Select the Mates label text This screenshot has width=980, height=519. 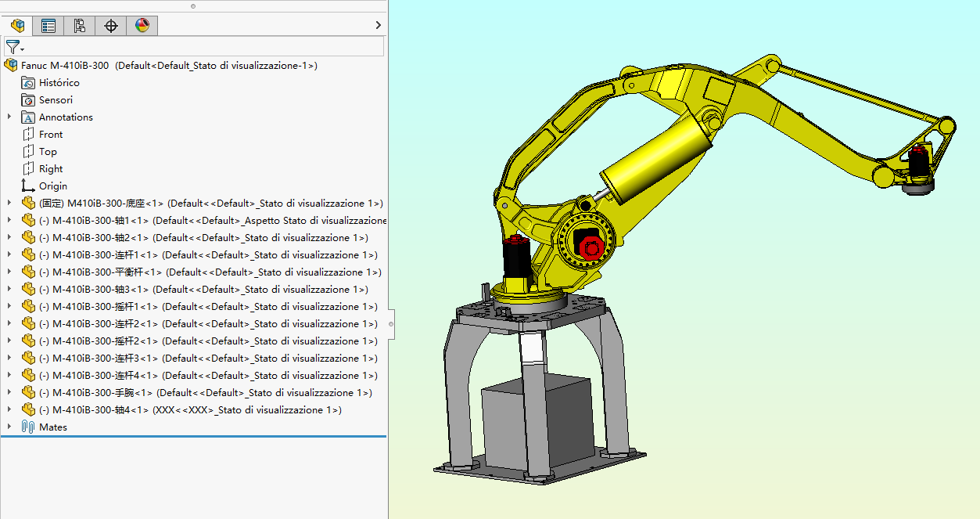tap(53, 427)
